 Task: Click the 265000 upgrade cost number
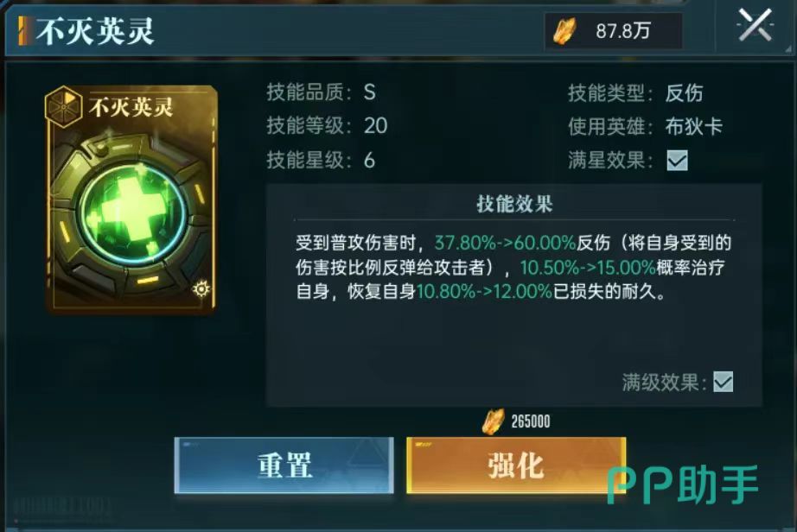pos(530,421)
